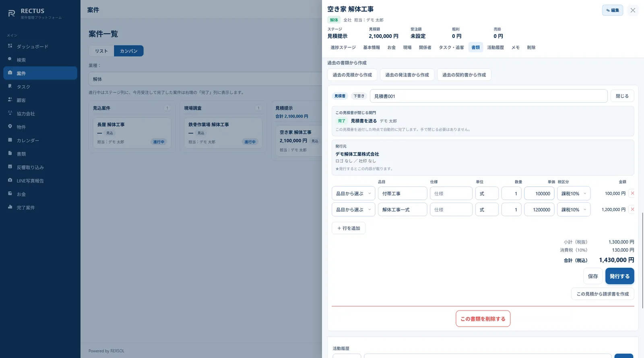
Task: Click the 閉じる button beside the title field
Action: coord(622,96)
